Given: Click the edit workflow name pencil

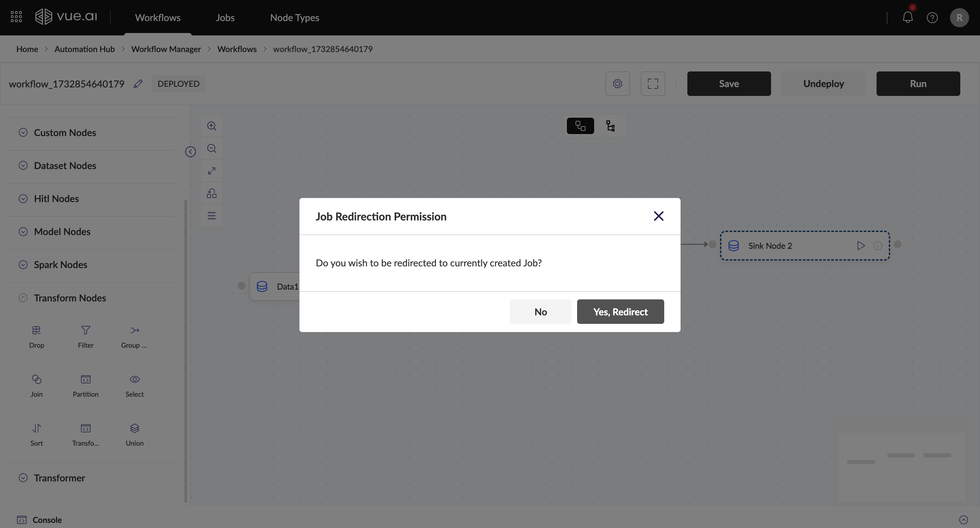Looking at the screenshot, I should coord(138,84).
